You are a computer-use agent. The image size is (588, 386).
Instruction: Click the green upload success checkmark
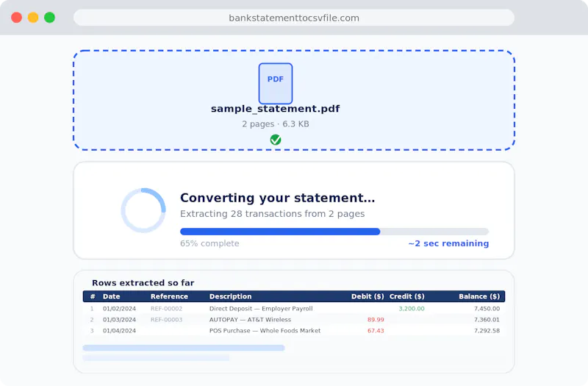pos(276,140)
